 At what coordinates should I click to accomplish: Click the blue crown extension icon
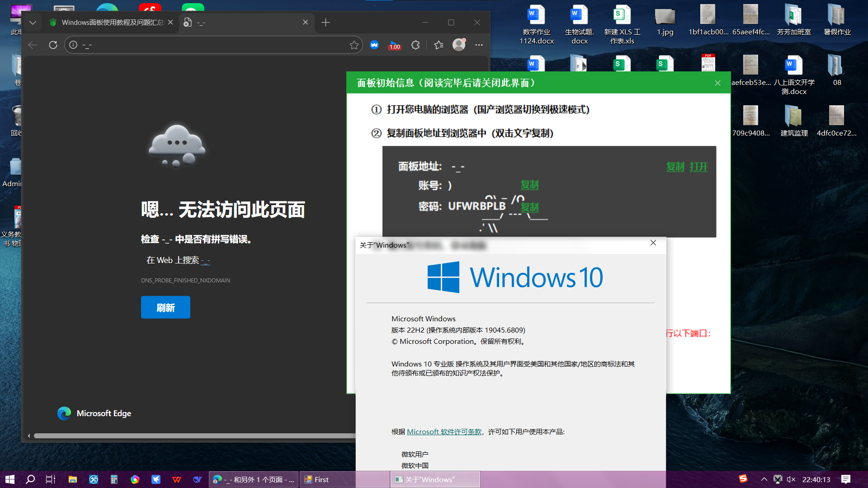pos(374,45)
